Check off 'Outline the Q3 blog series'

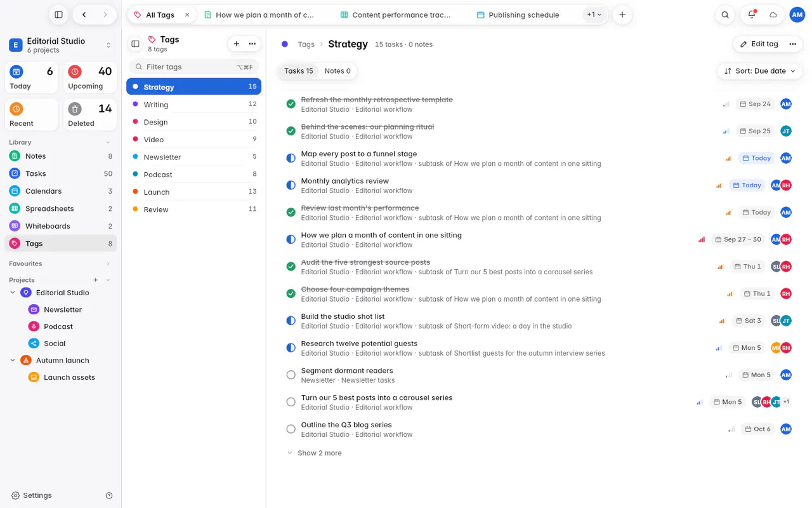click(291, 429)
